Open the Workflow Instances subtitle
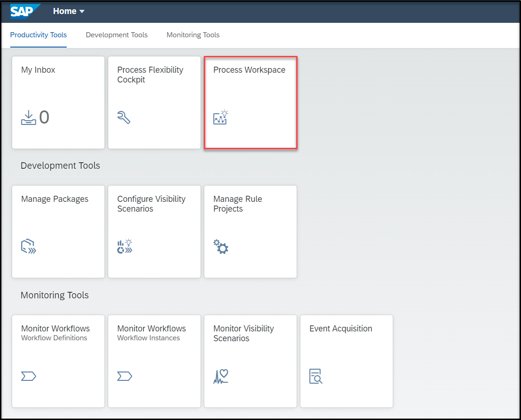 point(148,337)
